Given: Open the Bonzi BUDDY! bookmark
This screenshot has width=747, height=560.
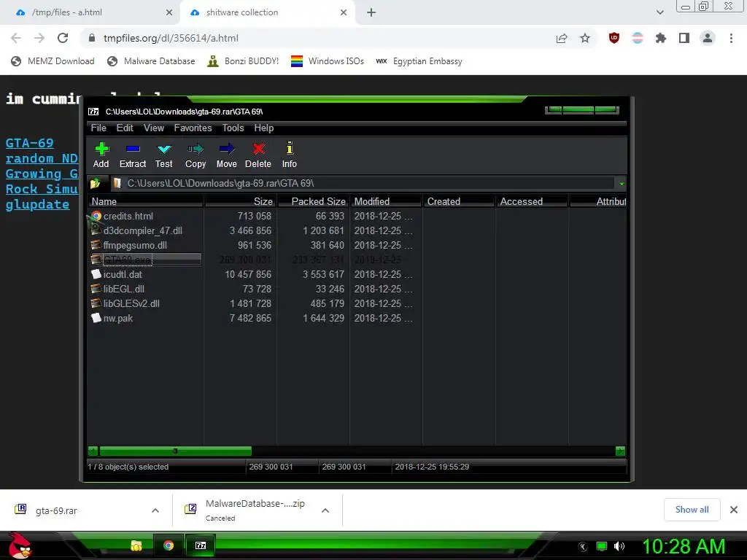Looking at the screenshot, I should coord(243,61).
